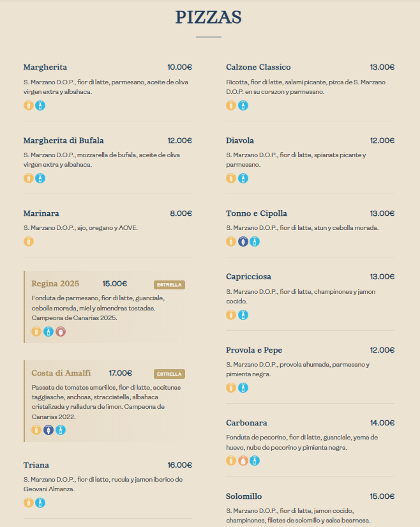This screenshot has height=527, width=420.
Task: Click the nuts allergen icon under Regina 2025
Action: 61,332
